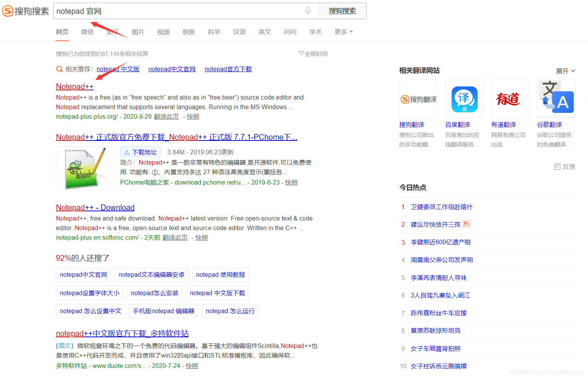Open hot topic 复原苏联球形坦克
This screenshot has height=379, width=588.
[435, 331]
